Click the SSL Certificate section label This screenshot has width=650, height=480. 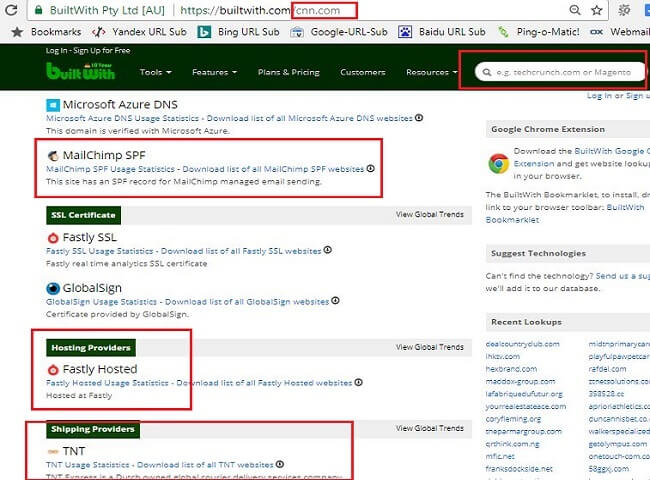(x=83, y=215)
